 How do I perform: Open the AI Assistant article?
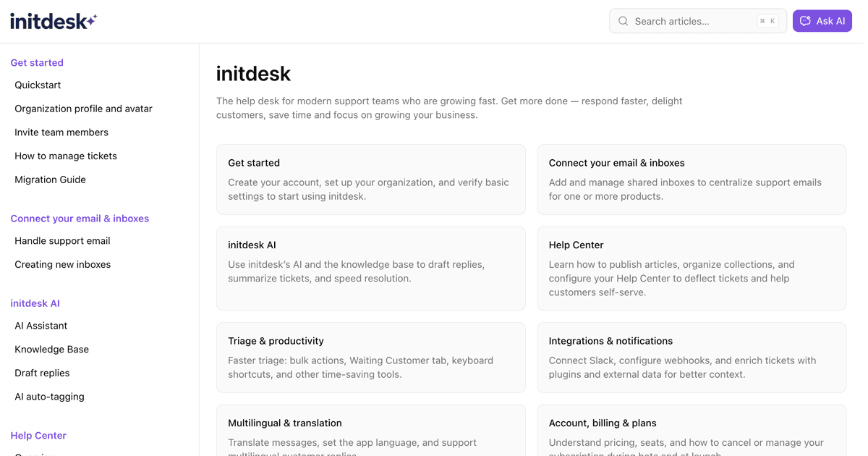tap(41, 326)
